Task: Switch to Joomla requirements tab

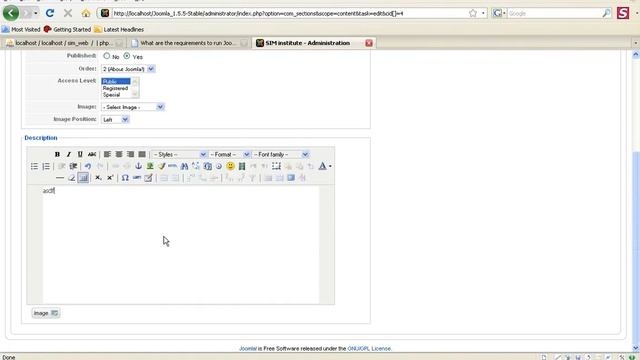Action: coord(189,43)
